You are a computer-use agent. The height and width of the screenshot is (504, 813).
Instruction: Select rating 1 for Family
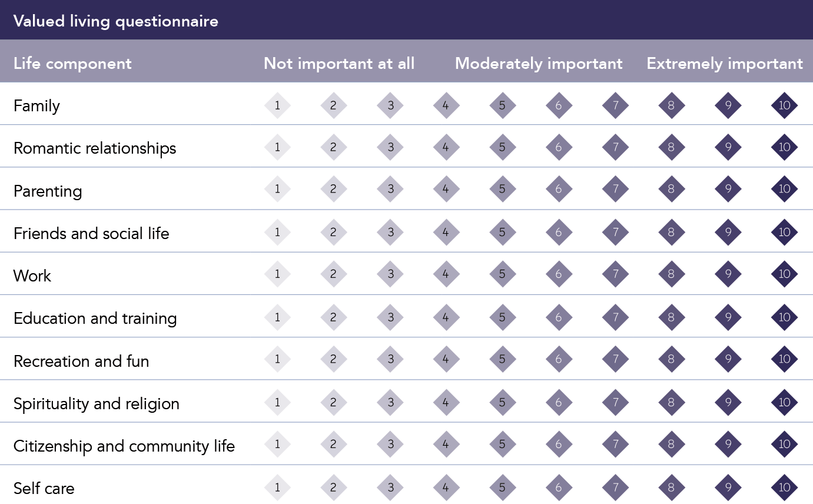277,106
